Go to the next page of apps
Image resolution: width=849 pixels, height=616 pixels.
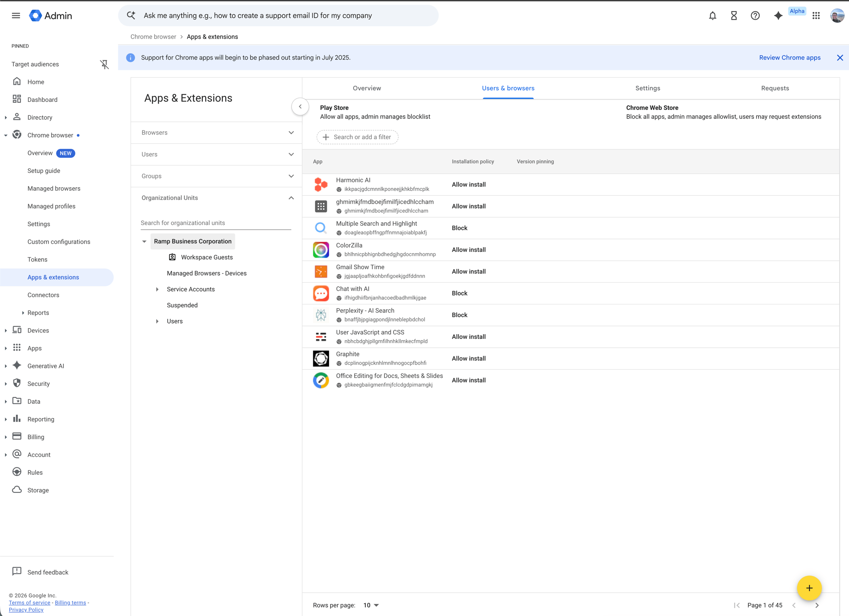[x=817, y=605]
